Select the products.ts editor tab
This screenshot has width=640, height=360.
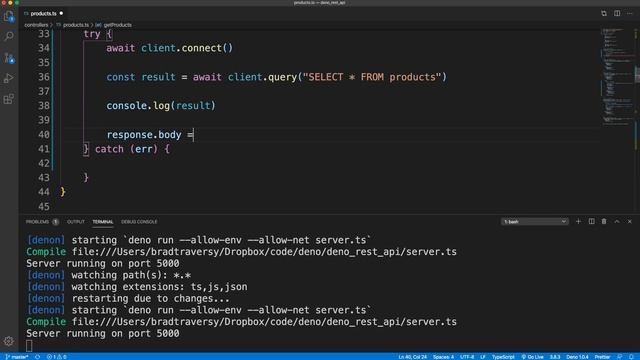pyautogui.click(x=43, y=13)
